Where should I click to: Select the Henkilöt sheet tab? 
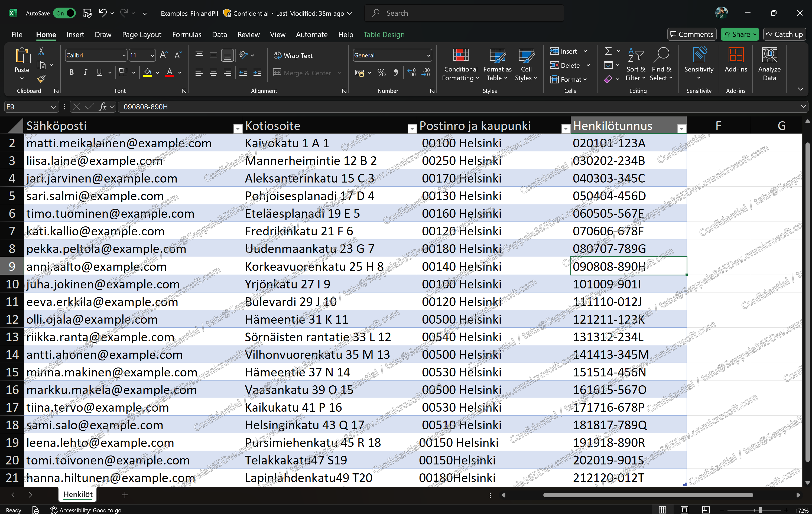click(77, 494)
